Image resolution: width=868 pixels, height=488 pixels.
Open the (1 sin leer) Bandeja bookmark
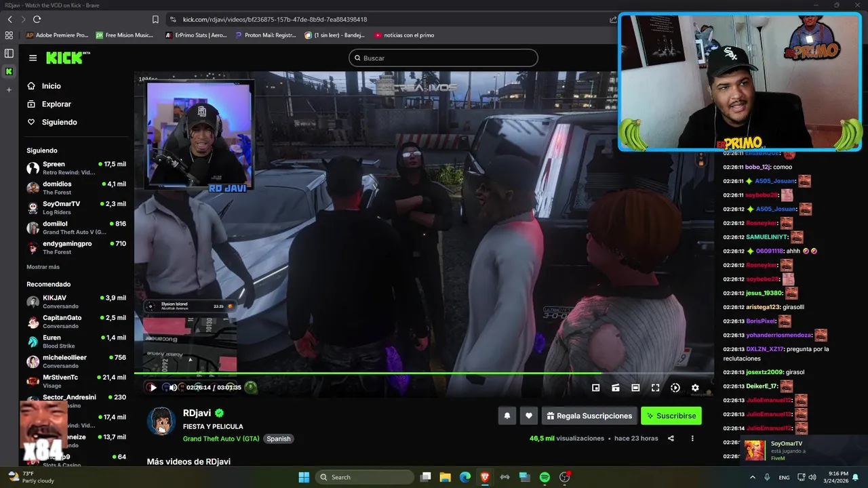(x=334, y=35)
